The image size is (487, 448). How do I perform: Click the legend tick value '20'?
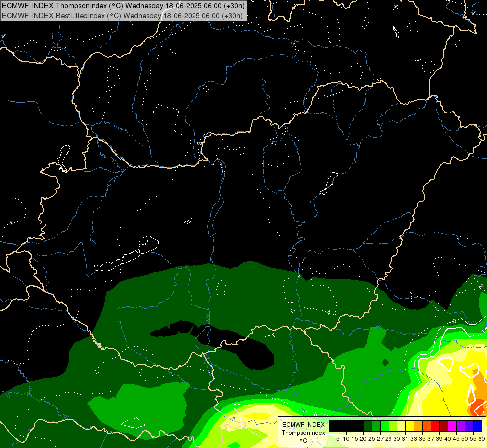pos(363,439)
